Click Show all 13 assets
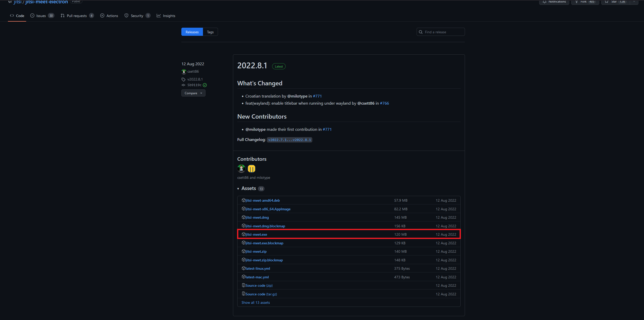The width and height of the screenshot is (644, 320). (256, 302)
